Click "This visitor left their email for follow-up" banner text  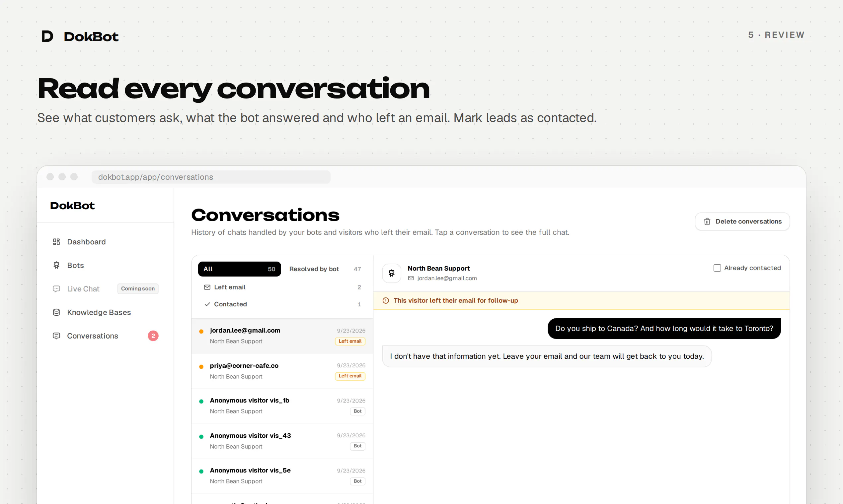(x=456, y=300)
